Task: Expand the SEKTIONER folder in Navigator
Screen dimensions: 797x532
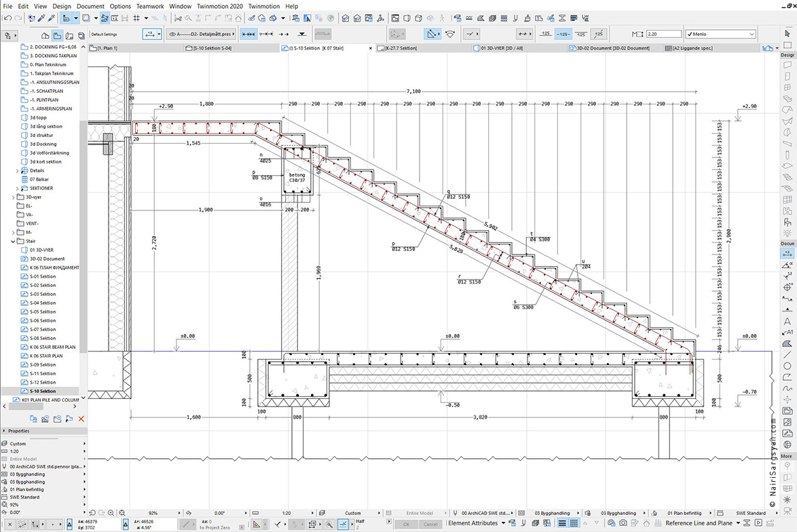Action: (17, 189)
